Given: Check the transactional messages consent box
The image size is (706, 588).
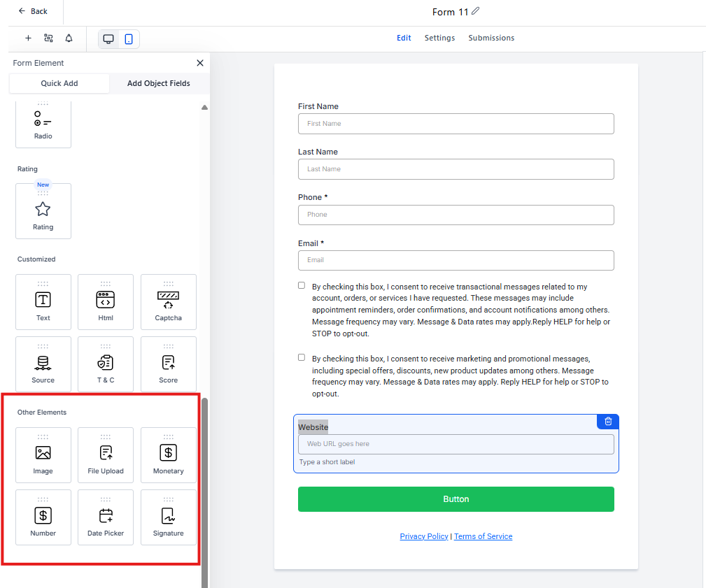Looking at the screenshot, I should point(302,285).
